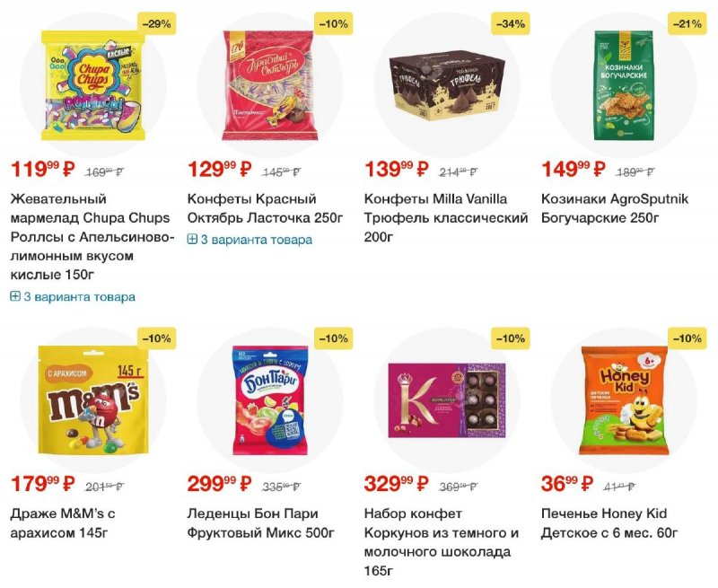718x588 pixels.
Task: Open Драже M&M's с арахисом 145г link
Action: (62, 523)
